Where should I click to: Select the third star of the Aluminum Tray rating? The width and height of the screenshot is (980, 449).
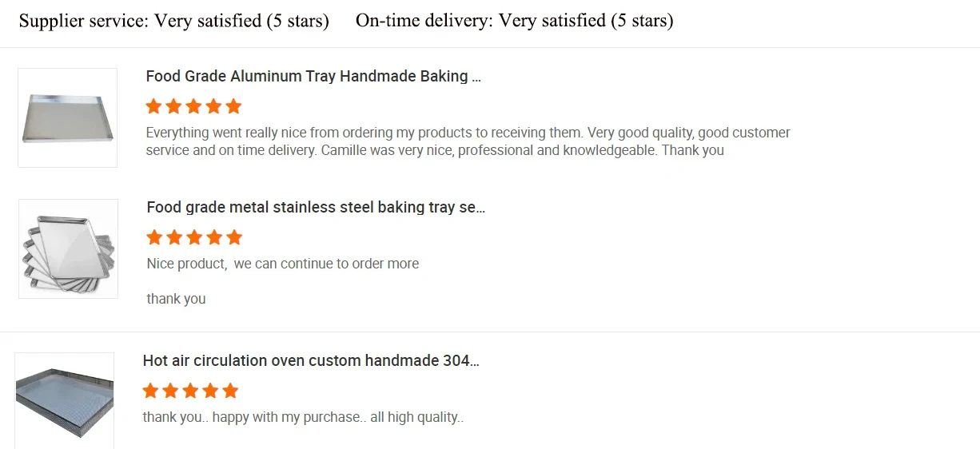193,106
